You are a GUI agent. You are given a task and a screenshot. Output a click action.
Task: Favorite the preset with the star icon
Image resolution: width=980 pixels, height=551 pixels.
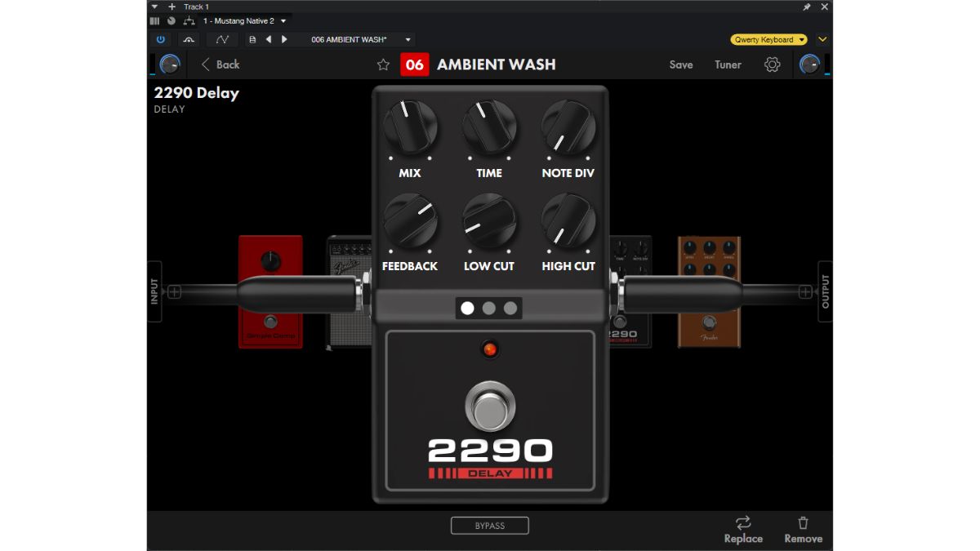coord(382,64)
